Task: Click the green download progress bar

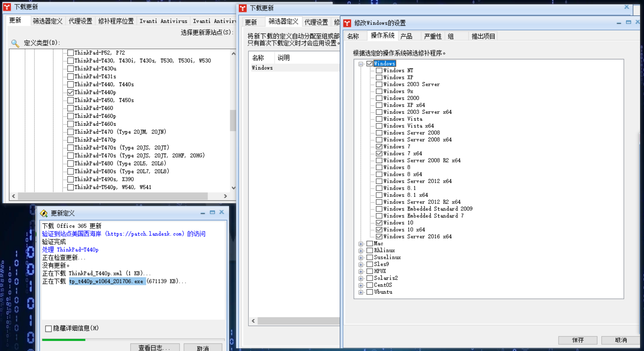Action: (x=64, y=340)
